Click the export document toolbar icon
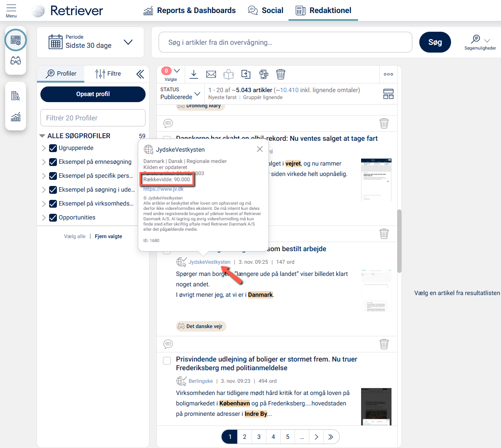 coord(246,74)
